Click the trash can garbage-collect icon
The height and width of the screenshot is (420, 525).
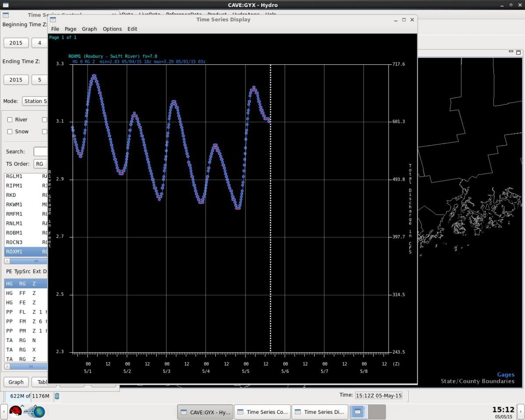click(57, 396)
